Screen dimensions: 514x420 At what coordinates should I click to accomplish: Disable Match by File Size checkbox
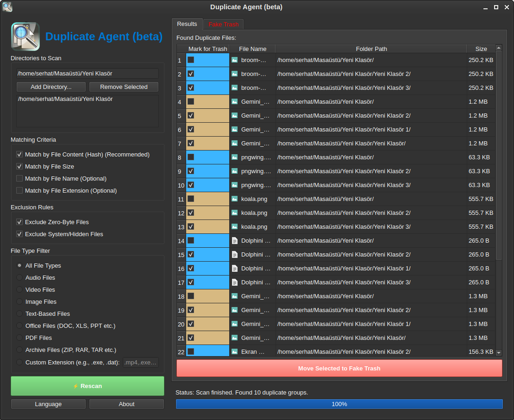pos(19,167)
